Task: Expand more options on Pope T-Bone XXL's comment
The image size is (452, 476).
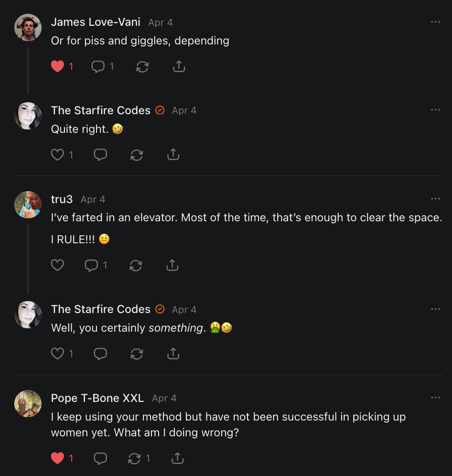Action: click(x=435, y=398)
